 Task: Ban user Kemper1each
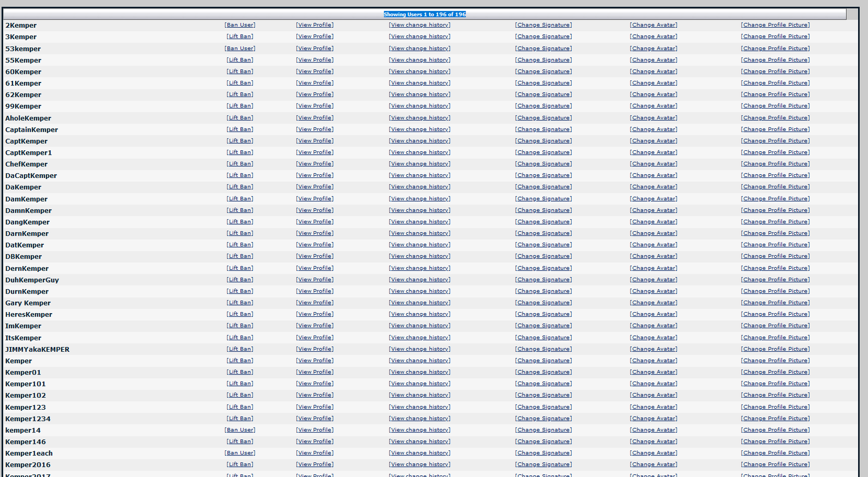point(240,453)
